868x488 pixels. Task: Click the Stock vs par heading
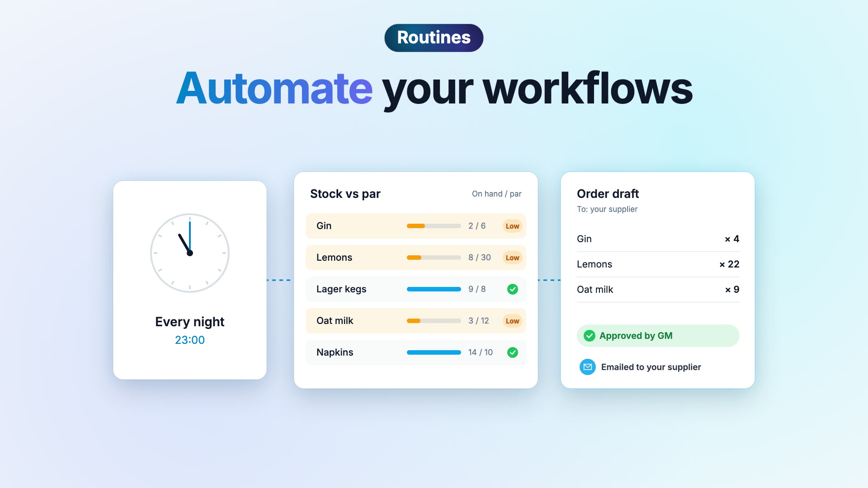(345, 194)
